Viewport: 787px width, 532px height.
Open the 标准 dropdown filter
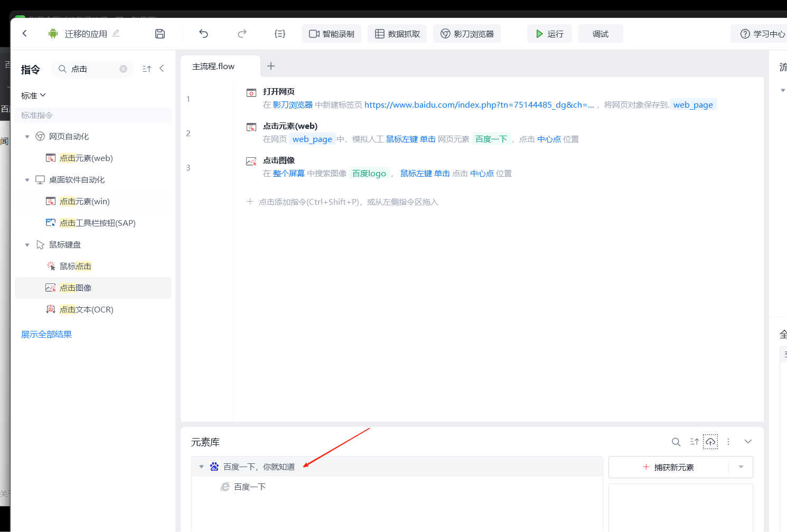(33, 96)
